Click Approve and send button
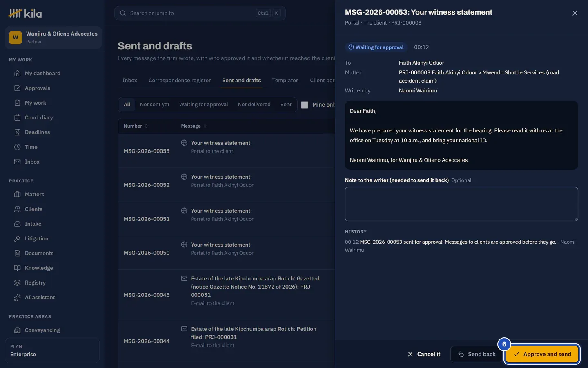This screenshot has width=588, height=368. tap(542, 354)
